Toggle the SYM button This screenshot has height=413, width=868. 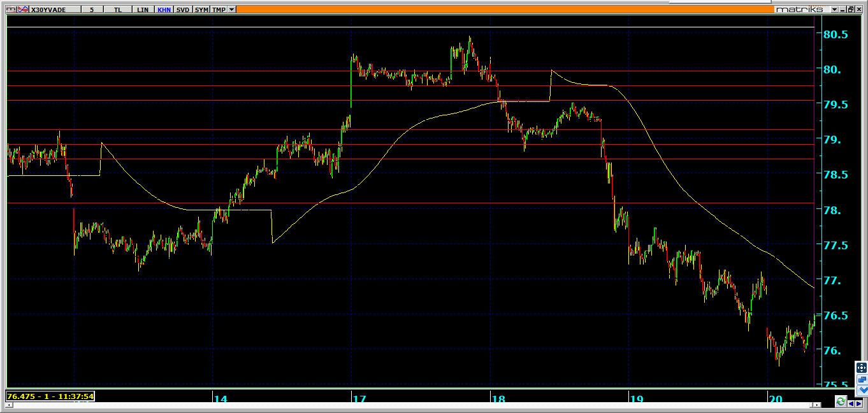coord(201,10)
